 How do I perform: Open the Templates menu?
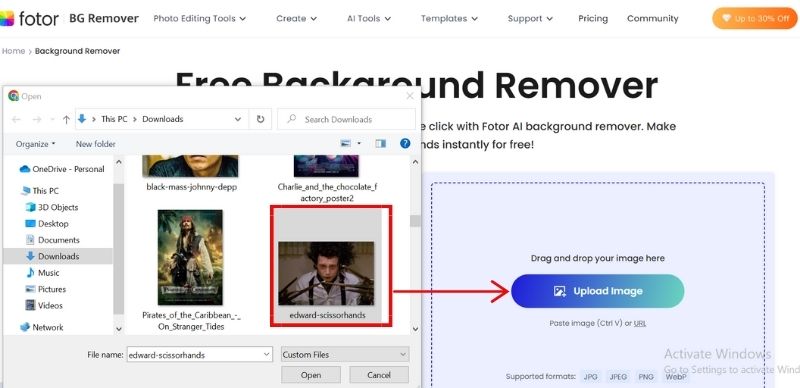tap(449, 18)
